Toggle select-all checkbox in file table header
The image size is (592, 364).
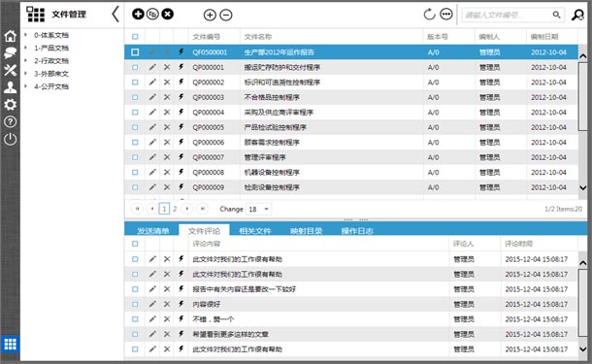pos(135,37)
